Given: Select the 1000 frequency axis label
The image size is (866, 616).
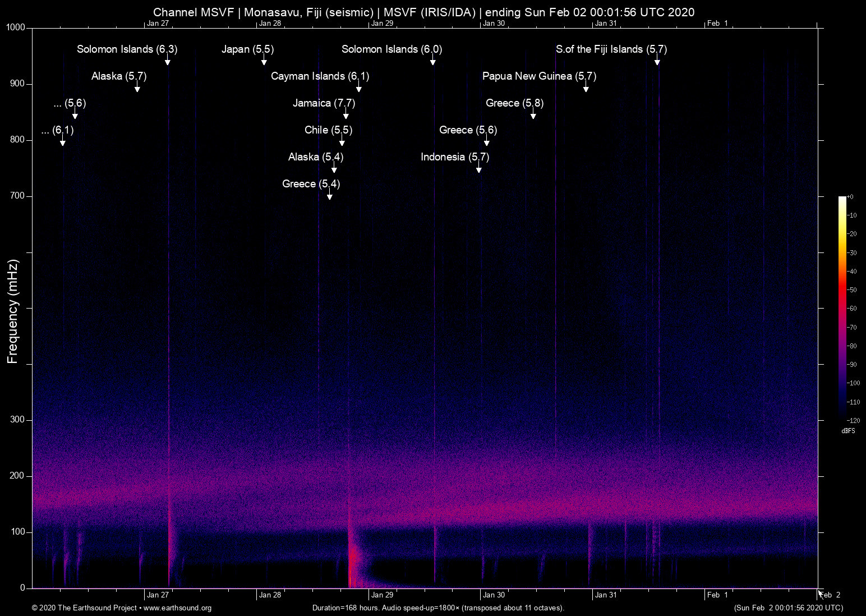Looking at the screenshot, I should coord(16,27).
